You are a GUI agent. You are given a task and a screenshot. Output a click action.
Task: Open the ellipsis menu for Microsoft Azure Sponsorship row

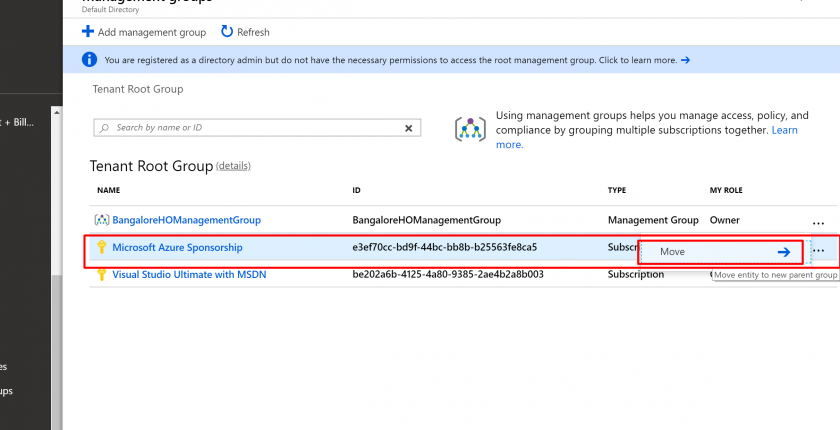(818, 250)
